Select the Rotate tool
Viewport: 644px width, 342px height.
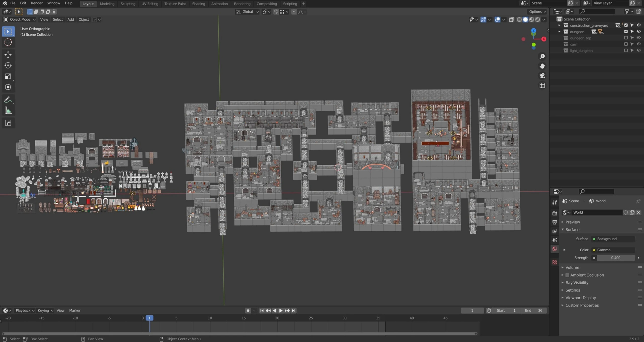[8, 65]
